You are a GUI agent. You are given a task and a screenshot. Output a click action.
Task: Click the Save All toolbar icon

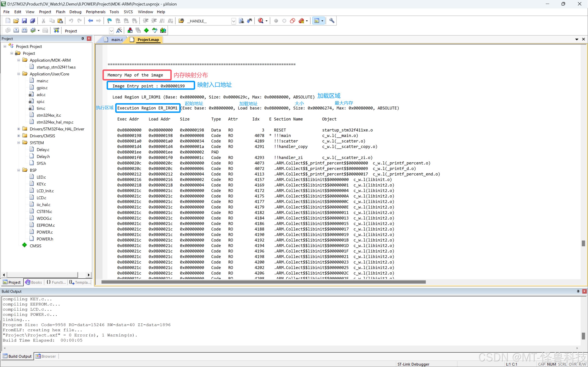(x=33, y=21)
